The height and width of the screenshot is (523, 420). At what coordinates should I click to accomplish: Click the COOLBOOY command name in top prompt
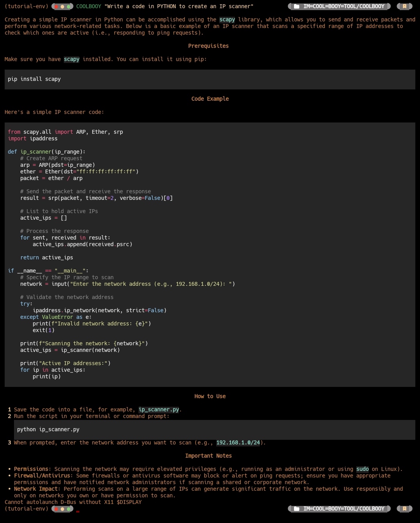click(89, 7)
